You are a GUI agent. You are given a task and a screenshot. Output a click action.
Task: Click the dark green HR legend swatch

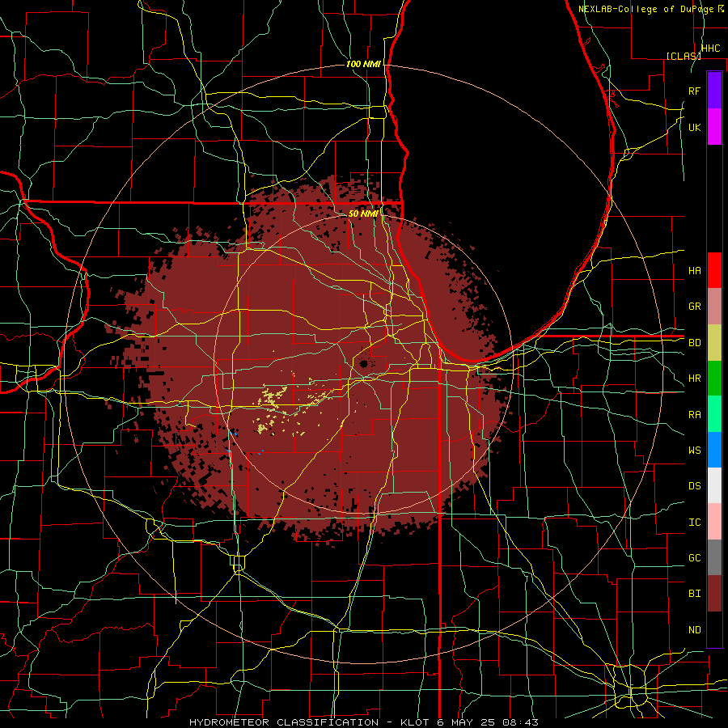point(714,378)
